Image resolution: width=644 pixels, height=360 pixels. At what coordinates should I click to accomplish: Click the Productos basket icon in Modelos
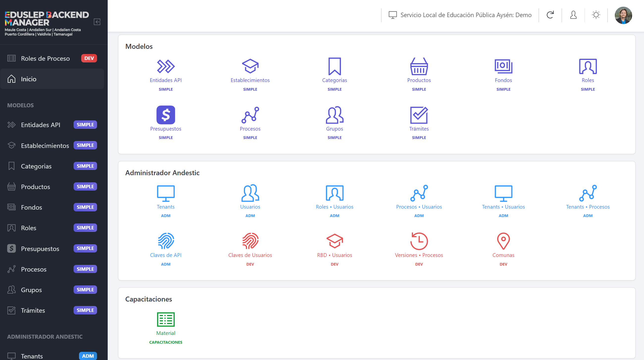point(419,66)
